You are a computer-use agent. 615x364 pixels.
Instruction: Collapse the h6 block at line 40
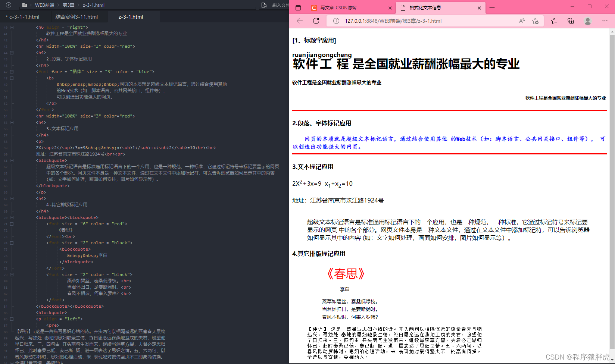click(12, 27)
